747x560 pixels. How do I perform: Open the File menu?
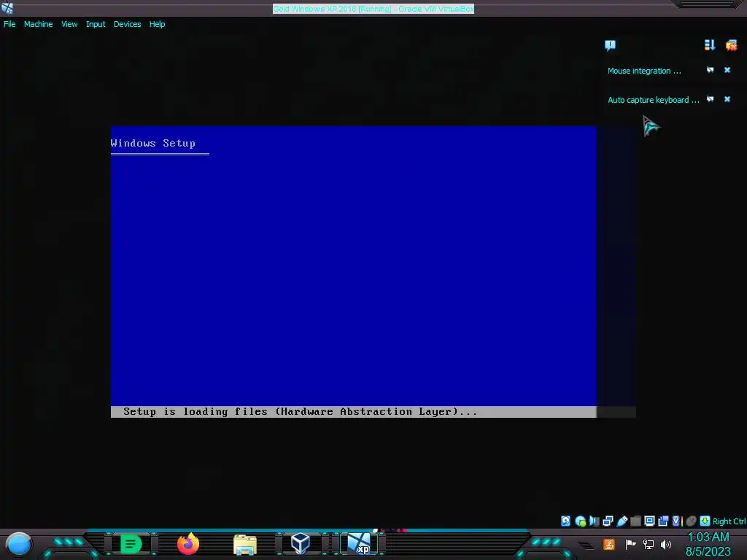pos(9,24)
